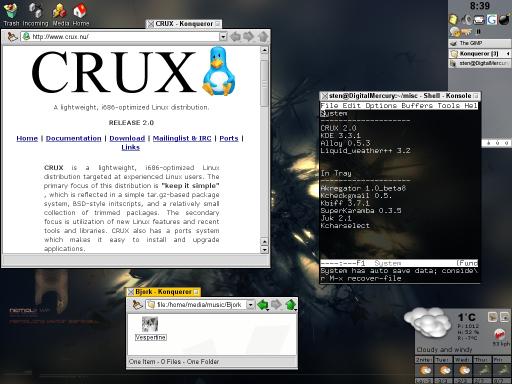Image resolution: width=512 pixels, height=384 pixels.
Task: Click the Konsole window title bar
Action: (x=400, y=96)
